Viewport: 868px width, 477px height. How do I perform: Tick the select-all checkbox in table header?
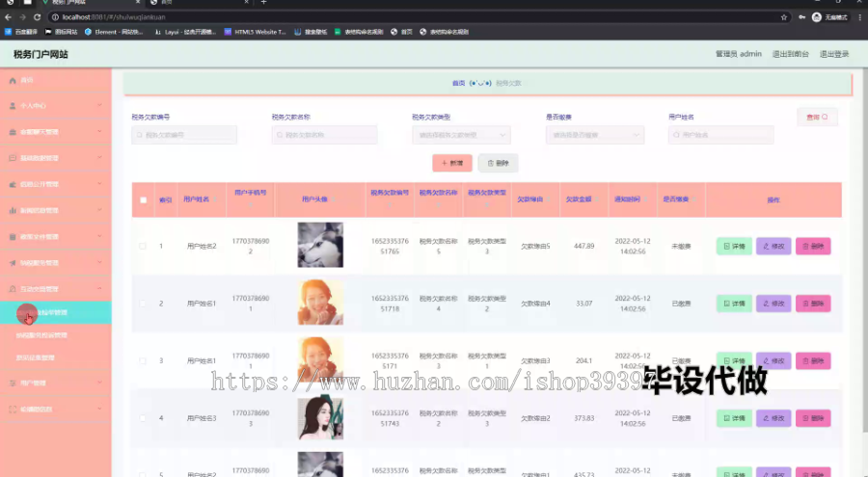coord(144,199)
